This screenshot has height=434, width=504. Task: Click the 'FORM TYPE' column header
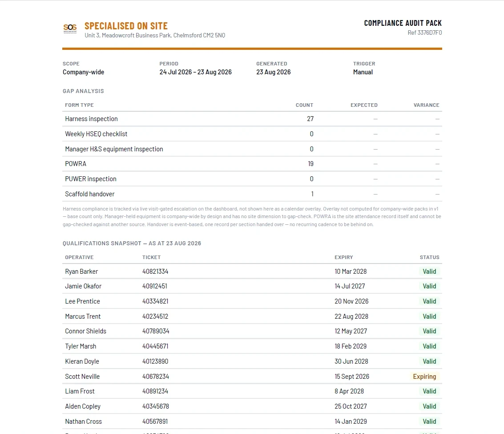pyautogui.click(x=79, y=105)
